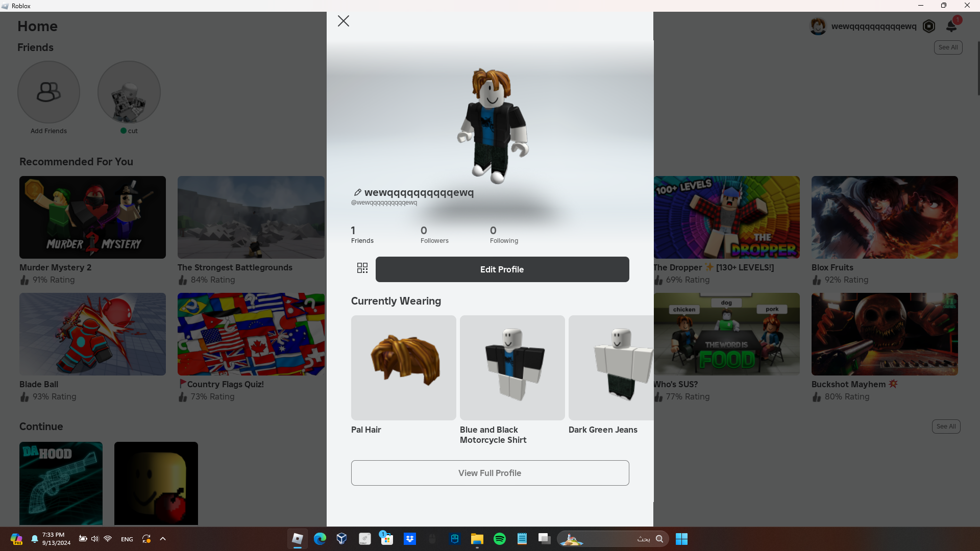Open Task View on the taskbar
The height and width of the screenshot is (551, 980).
pos(545,539)
